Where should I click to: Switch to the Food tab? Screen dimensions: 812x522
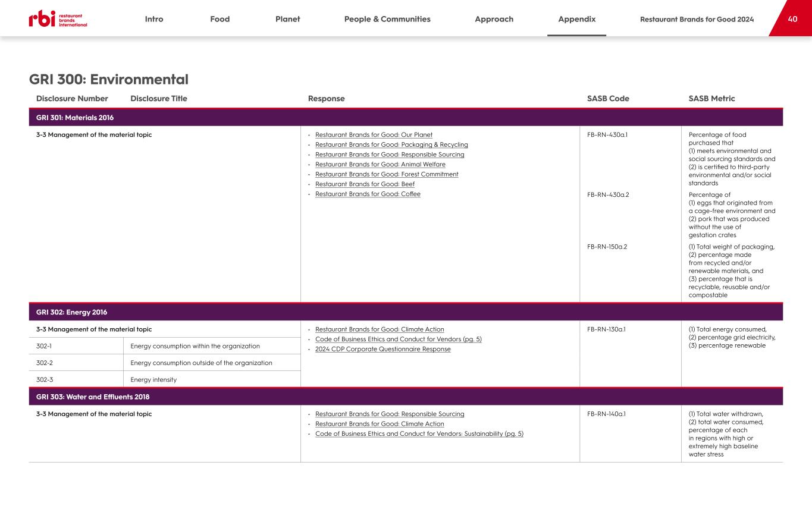220,19
